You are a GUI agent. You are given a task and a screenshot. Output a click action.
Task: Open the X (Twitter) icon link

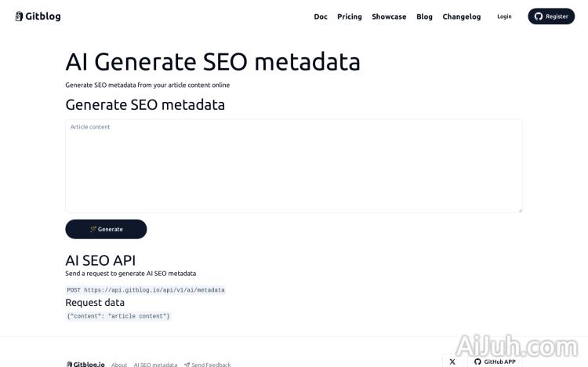tap(452, 362)
